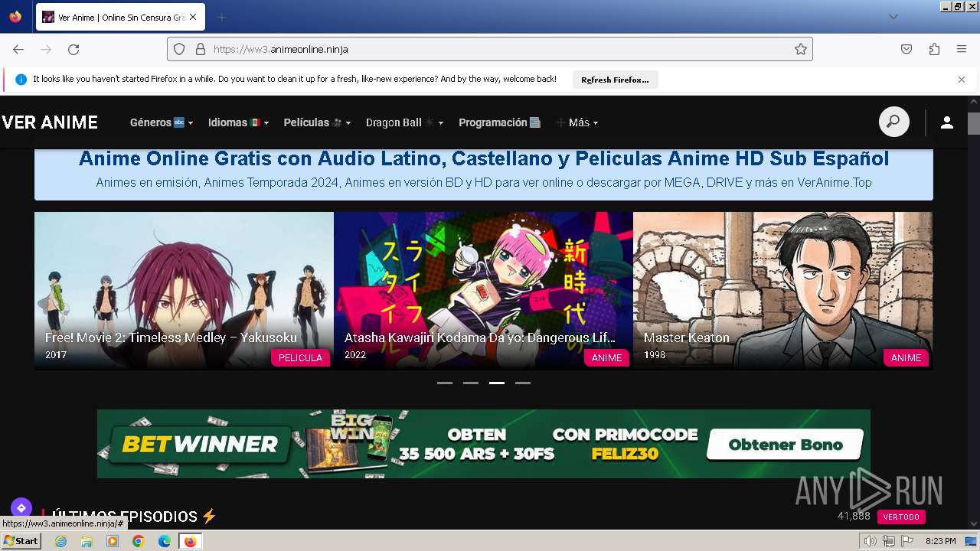980x551 pixels.
Task: Expand the Películas dropdown menu
Action: coord(317,122)
